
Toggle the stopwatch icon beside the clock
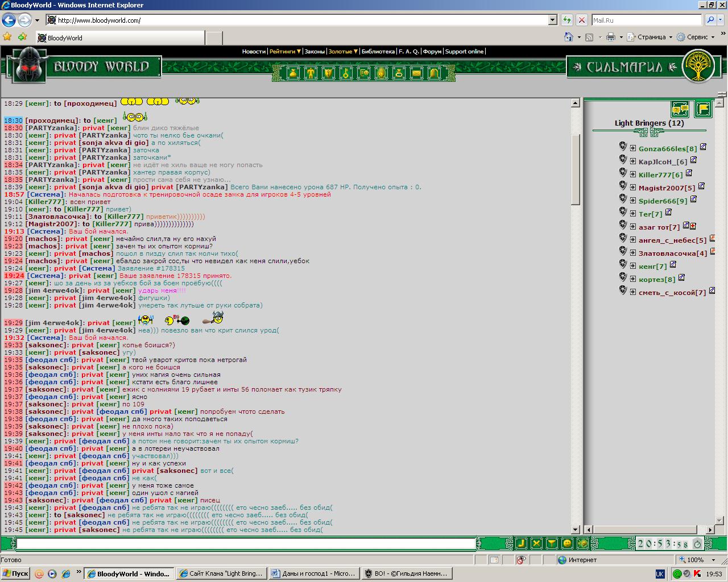(697, 544)
